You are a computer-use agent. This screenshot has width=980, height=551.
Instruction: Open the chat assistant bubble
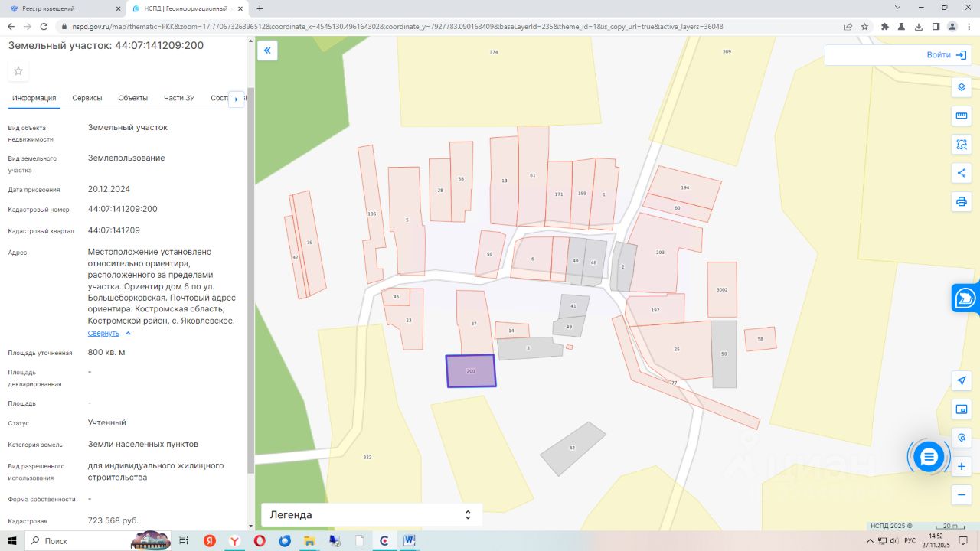coord(929,457)
